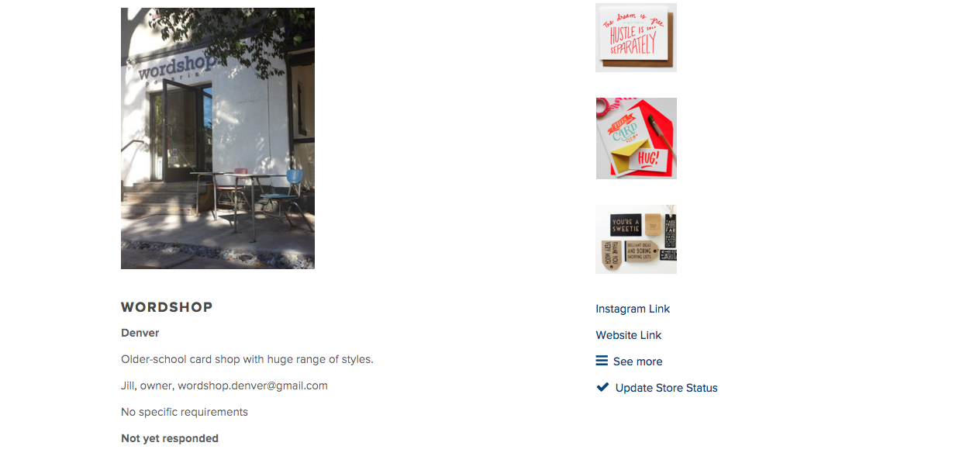The image size is (980, 453).
Task: Choose Update Store Status link text
Action: click(667, 388)
